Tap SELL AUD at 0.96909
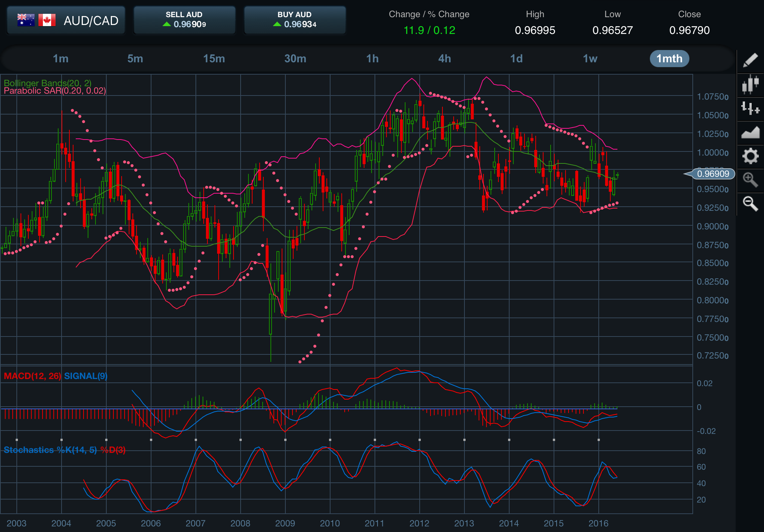764x532 pixels. coord(184,20)
